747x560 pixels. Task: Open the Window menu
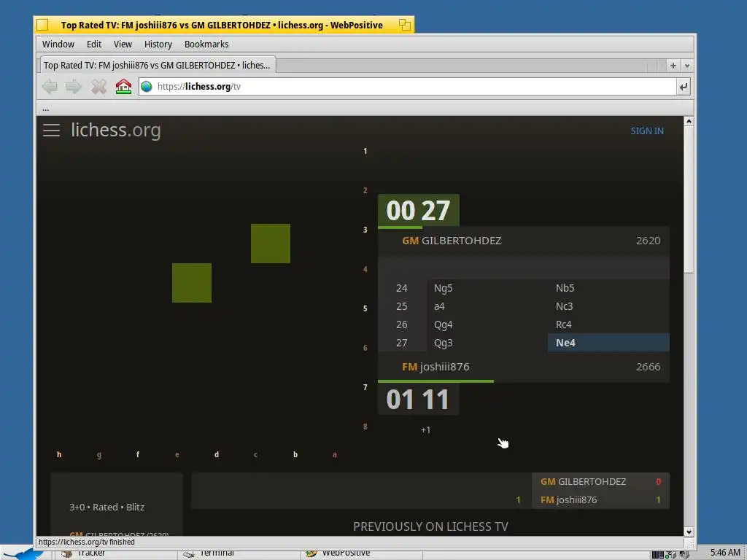pos(58,44)
